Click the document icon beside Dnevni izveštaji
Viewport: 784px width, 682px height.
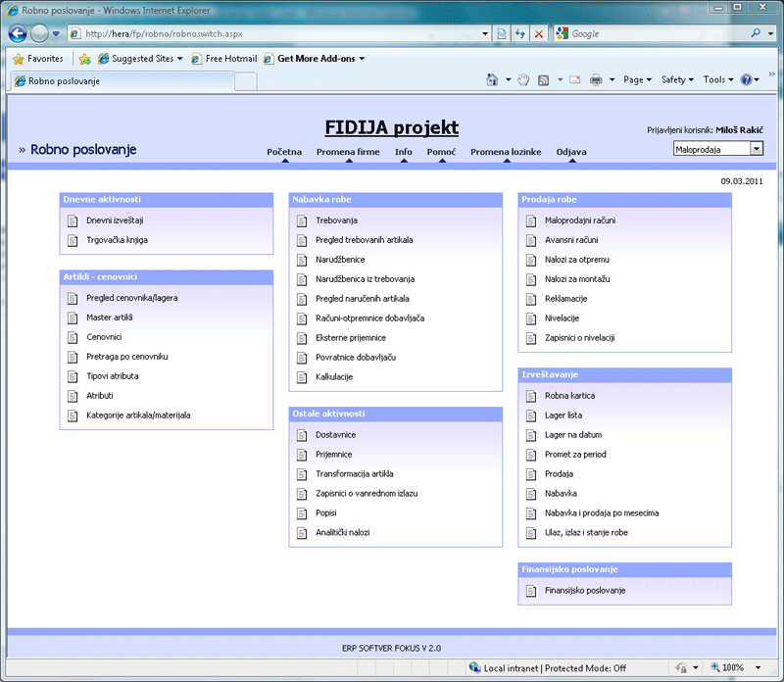(72, 220)
